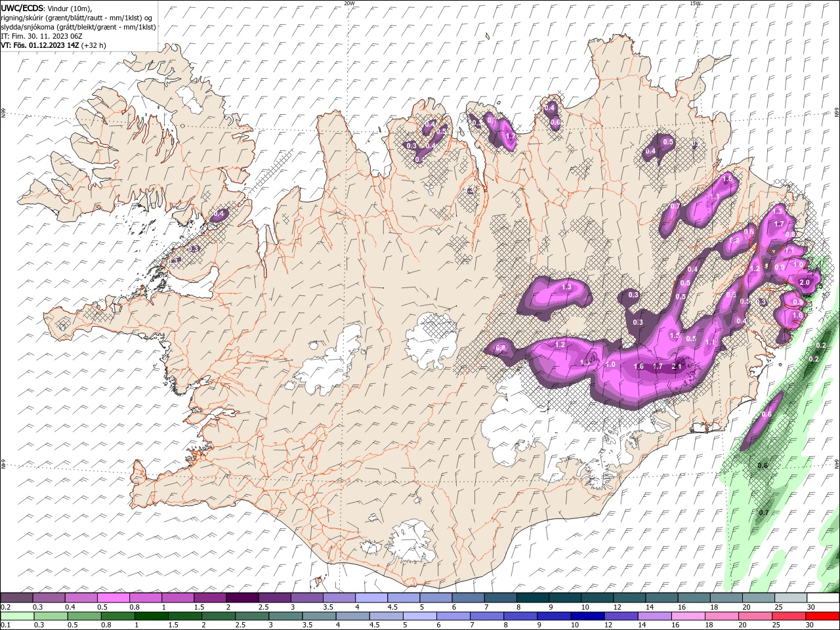Select the bright red 30+ rain legend swatch
Image resolution: width=840 pixels, height=630 pixels.
click(822, 616)
